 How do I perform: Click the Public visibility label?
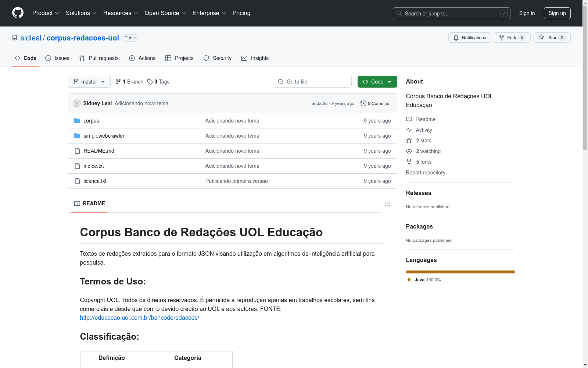(130, 38)
